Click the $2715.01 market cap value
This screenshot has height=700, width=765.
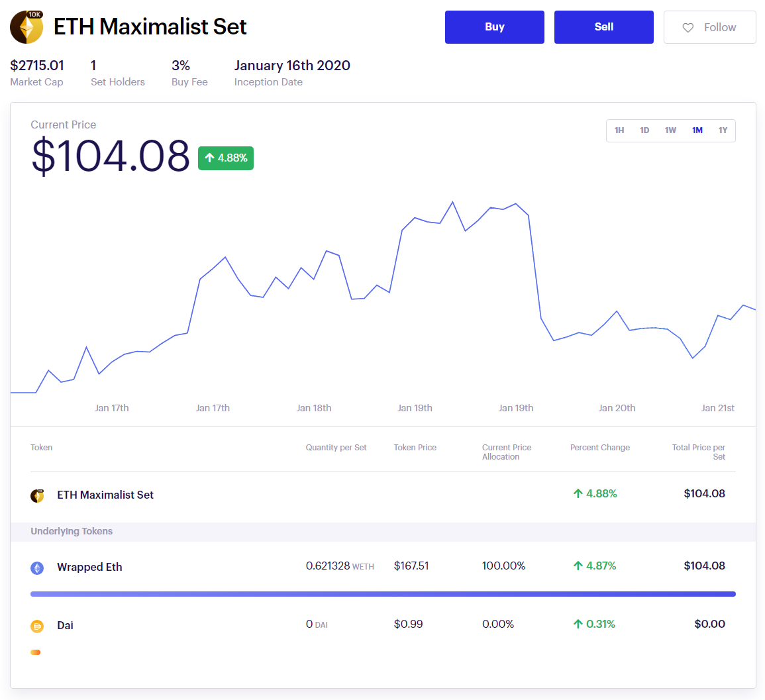37,66
